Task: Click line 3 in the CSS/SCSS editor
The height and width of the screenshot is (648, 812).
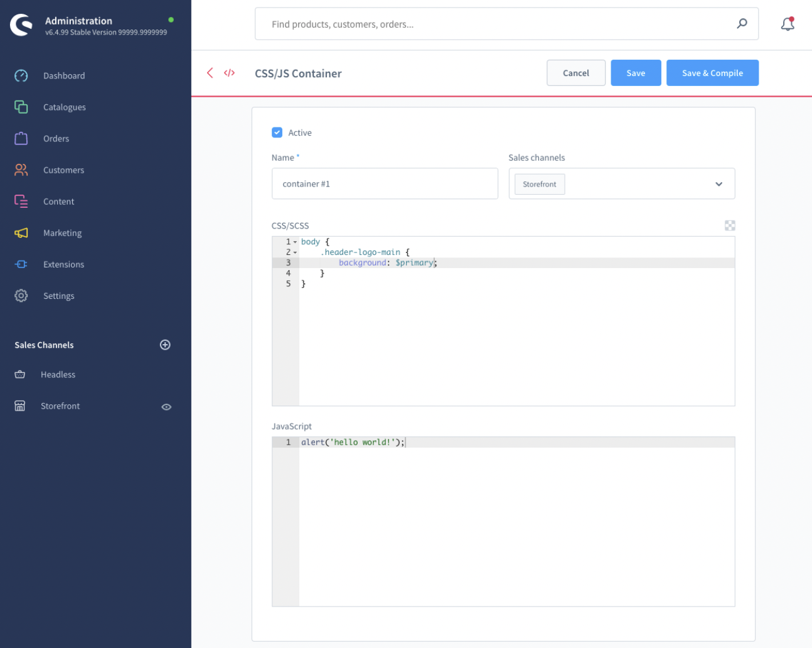Action: coord(516,263)
